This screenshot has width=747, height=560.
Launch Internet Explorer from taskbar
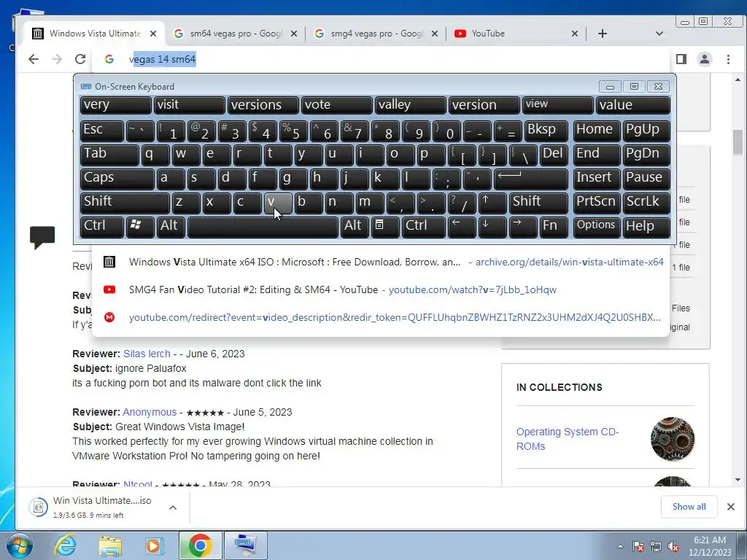(x=65, y=545)
